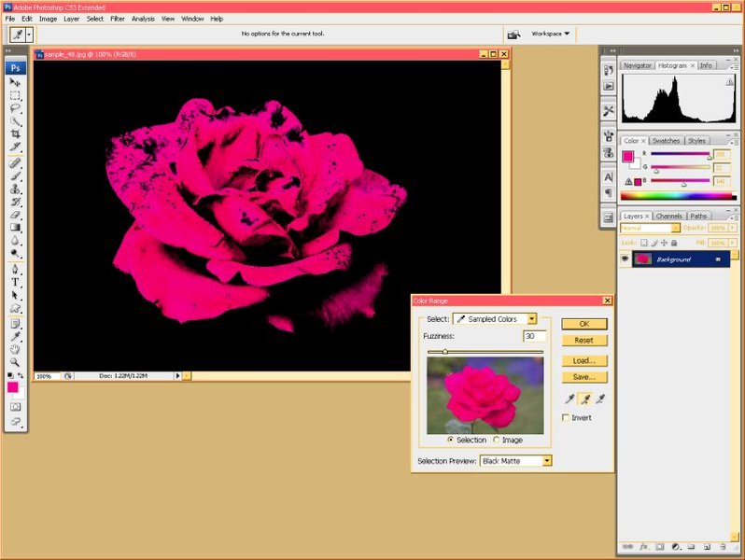Screen dimensions: 745x560
Task: Hide the Background layer visibility eye
Action: coord(625,259)
